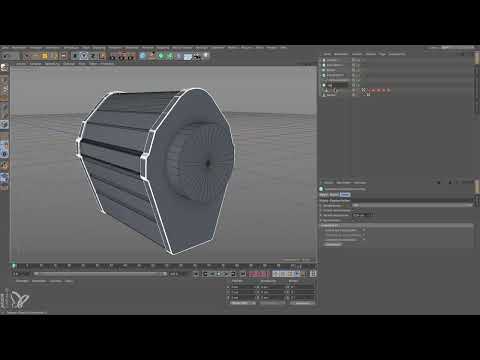Toggle the first checkbox in lower attribute section
Screen dimensions: 480x360
point(364,230)
